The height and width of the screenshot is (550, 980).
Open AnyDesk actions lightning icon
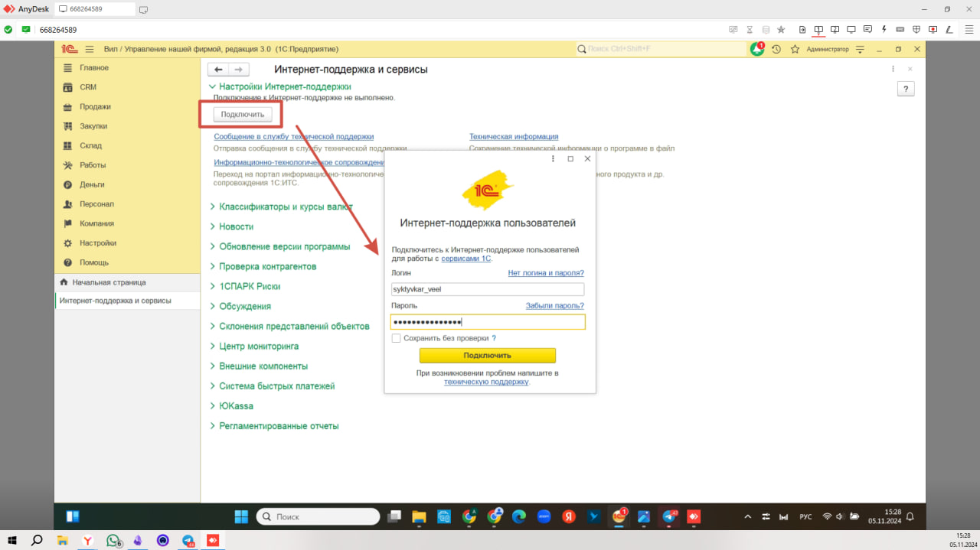(884, 29)
